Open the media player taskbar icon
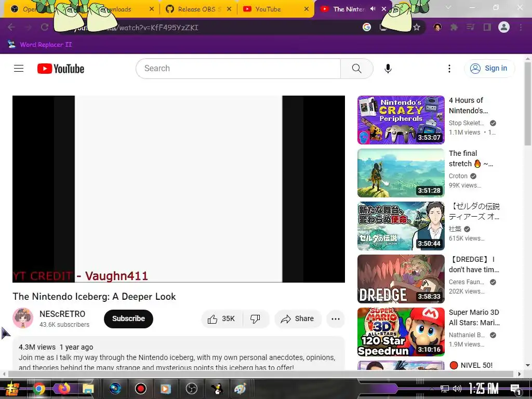Image resolution: width=532 pixels, height=399 pixels. [166, 389]
